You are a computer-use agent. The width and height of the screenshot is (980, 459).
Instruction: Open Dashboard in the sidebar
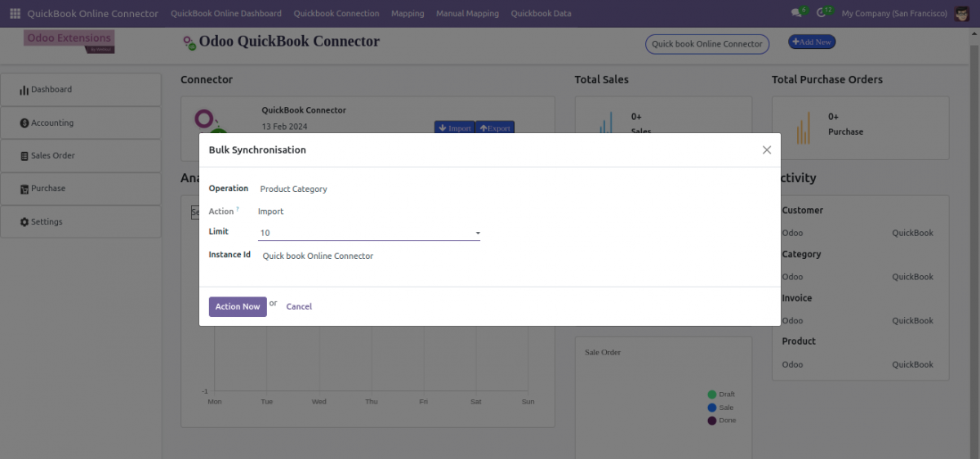click(81, 90)
